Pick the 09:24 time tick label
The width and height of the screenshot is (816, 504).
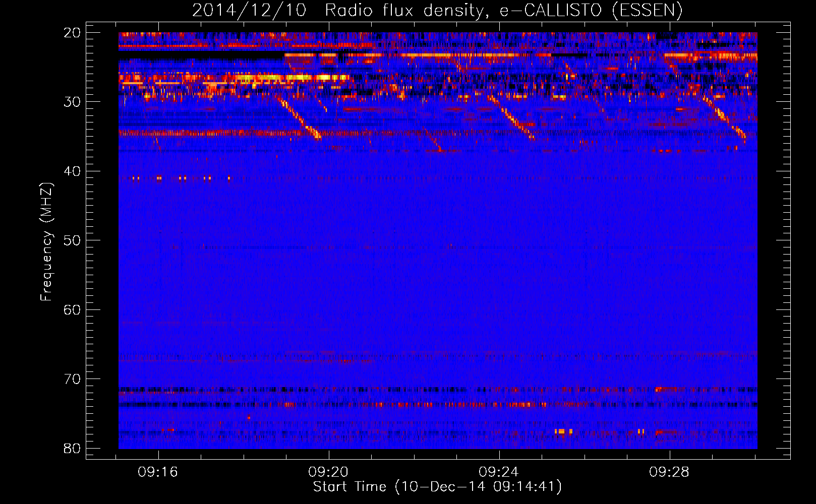pos(499,472)
